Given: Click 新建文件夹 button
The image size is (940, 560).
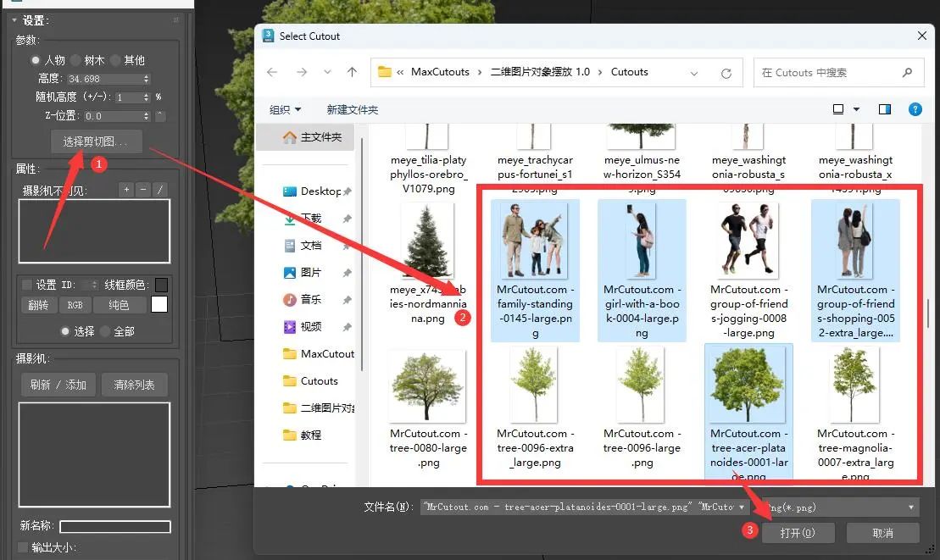Looking at the screenshot, I should [352, 109].
